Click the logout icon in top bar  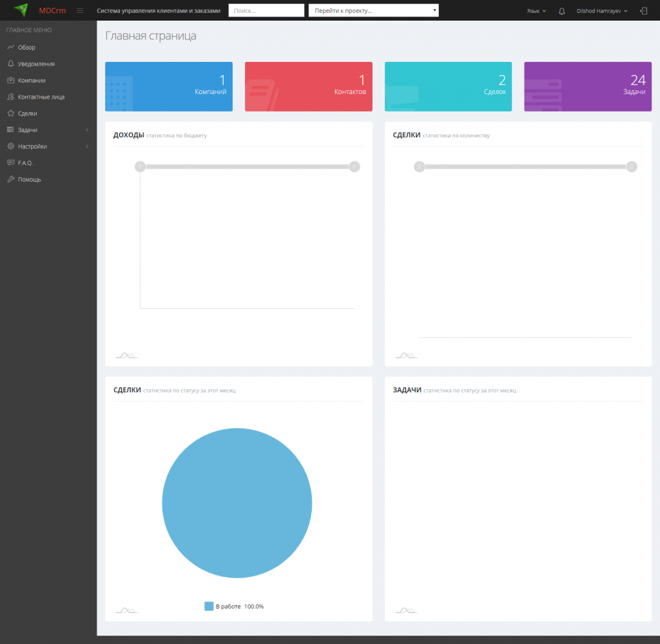pos(644,11)
